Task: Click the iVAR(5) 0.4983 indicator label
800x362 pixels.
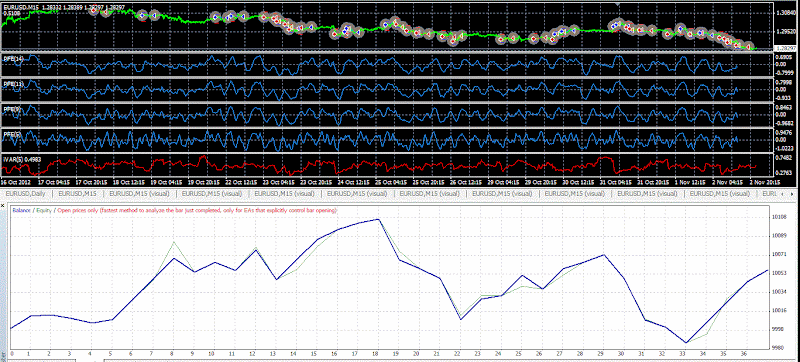Action: click(22, 159)
